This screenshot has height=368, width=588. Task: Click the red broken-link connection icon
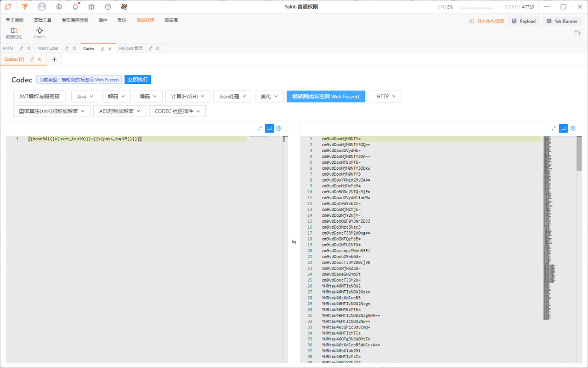8,7
